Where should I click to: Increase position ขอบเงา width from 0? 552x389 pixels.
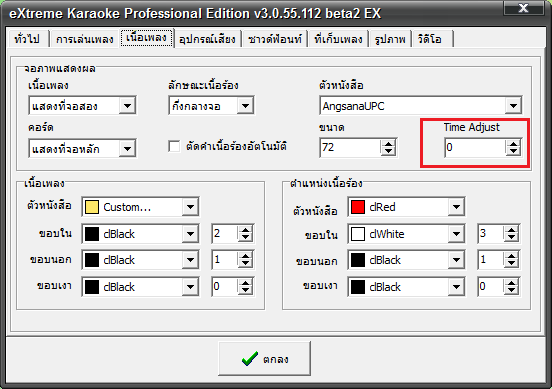pos(511,283)
